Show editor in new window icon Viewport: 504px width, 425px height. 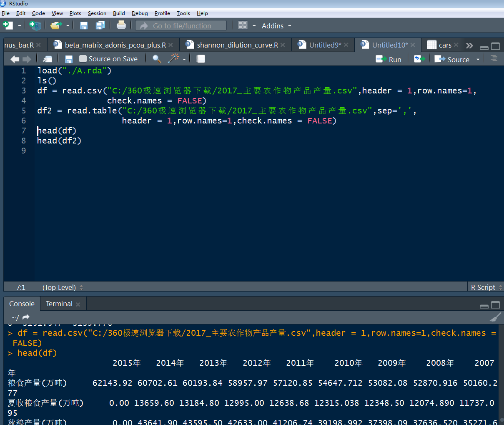tap(48, 59)
